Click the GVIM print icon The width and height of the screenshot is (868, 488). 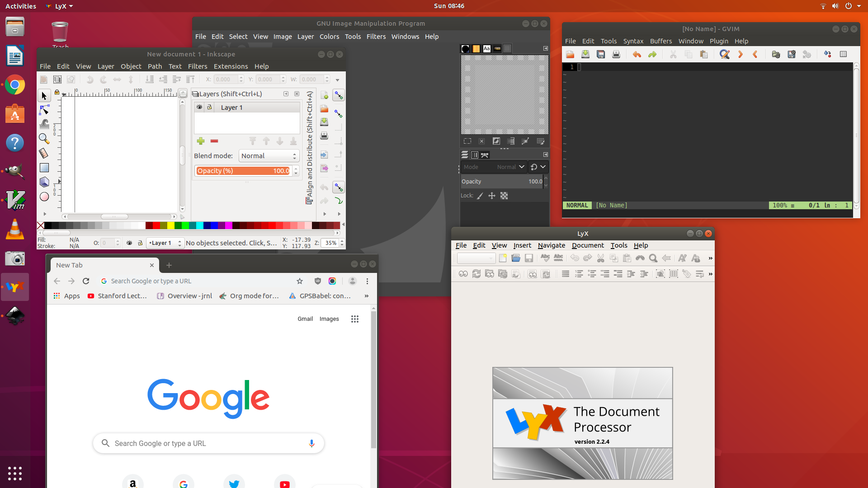tap(616, 54)
